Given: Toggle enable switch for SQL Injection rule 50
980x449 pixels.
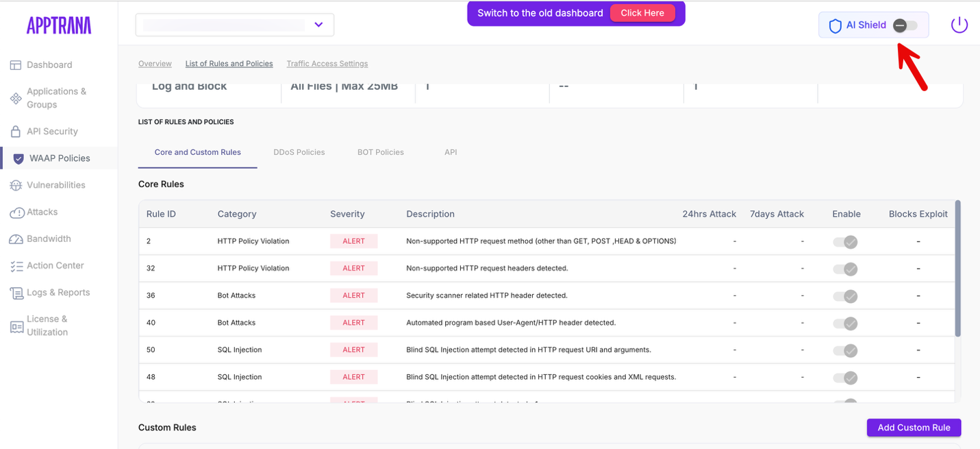Looking at the screenshot, I should (845, 350).
